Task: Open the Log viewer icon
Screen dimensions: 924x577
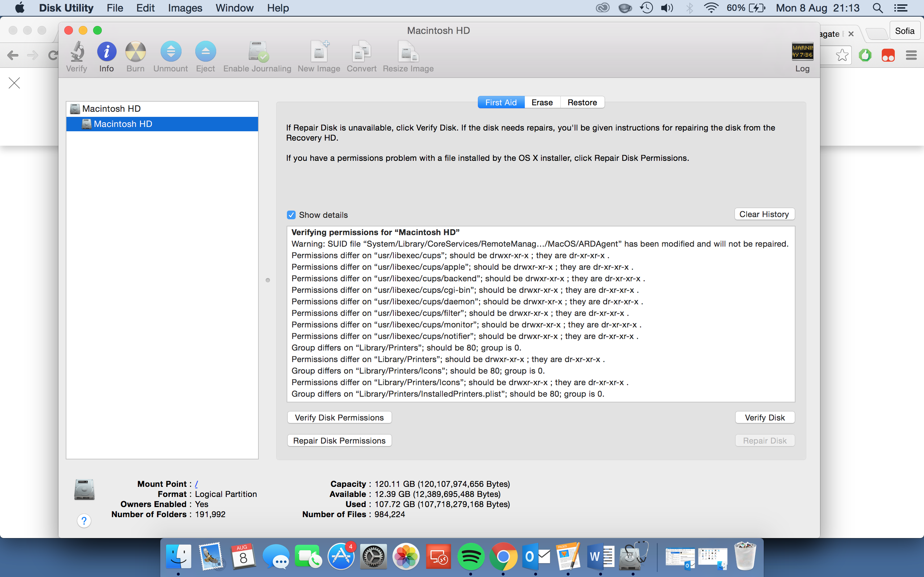Action: (x=802, y=52)
